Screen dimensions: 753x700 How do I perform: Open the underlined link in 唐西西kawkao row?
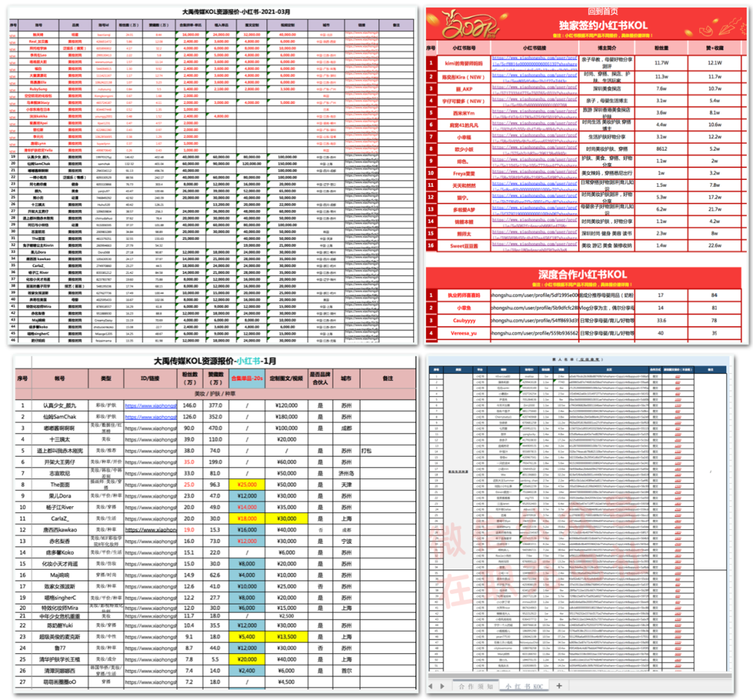(x=151, y=530)
